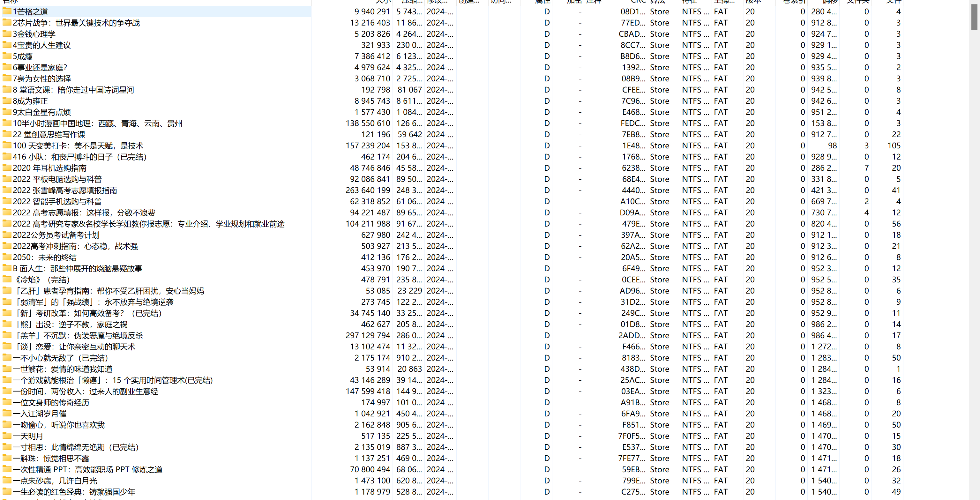The image size is (980, 500).
Task: Click folder icon of 2020 年耳机选购指南
Action: (6, 168)
